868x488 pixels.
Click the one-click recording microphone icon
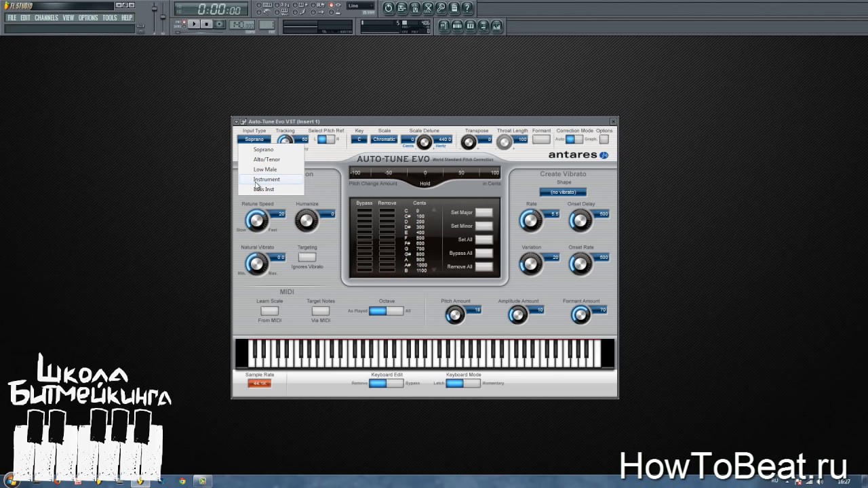(441, 8)
